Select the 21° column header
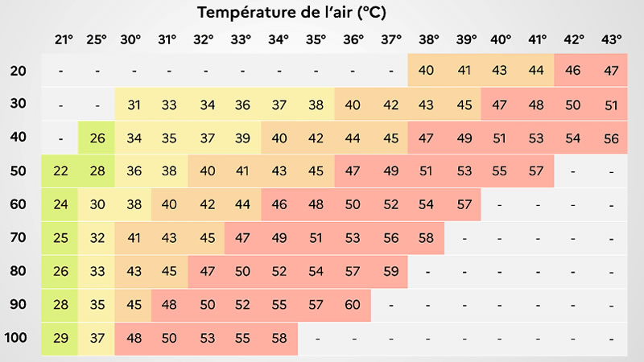The height and width of the screenshot is (362, 644). coord(64,39)
